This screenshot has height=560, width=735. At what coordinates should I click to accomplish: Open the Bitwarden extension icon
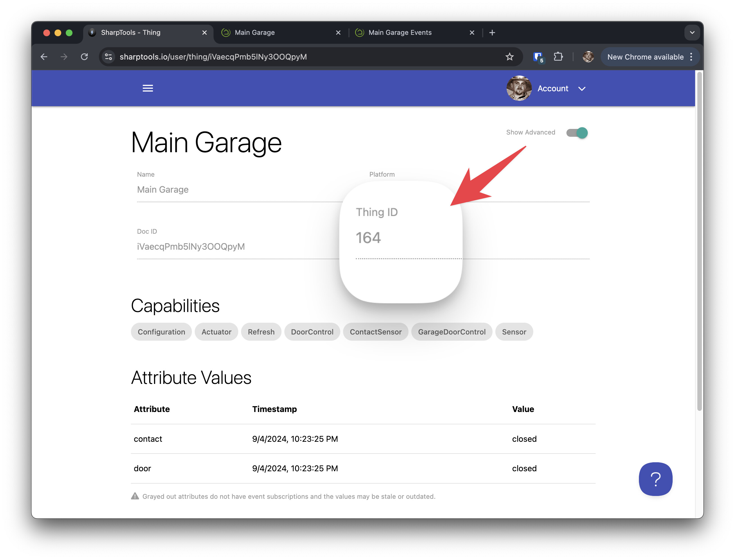coord(537,57)
